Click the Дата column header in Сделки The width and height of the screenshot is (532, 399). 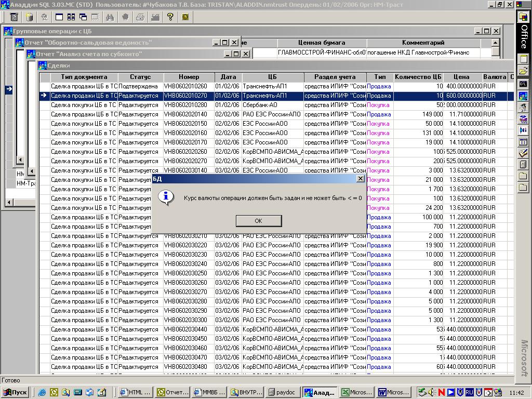(228, 77)
